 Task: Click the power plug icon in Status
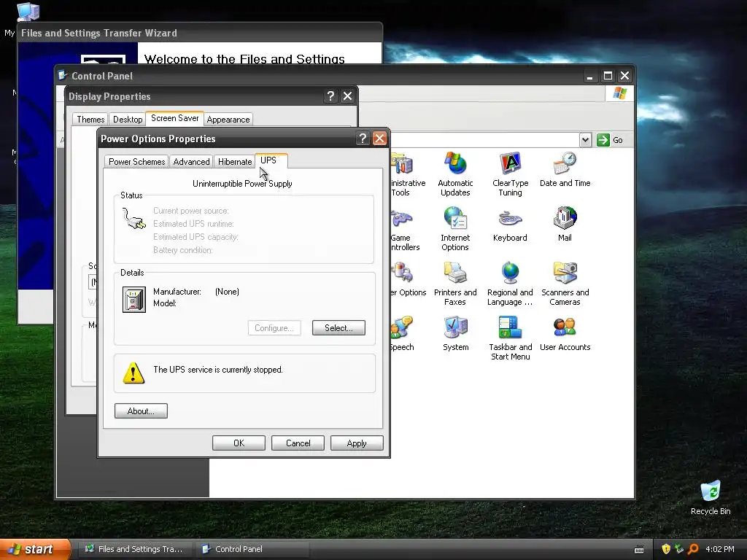(133, 219)
